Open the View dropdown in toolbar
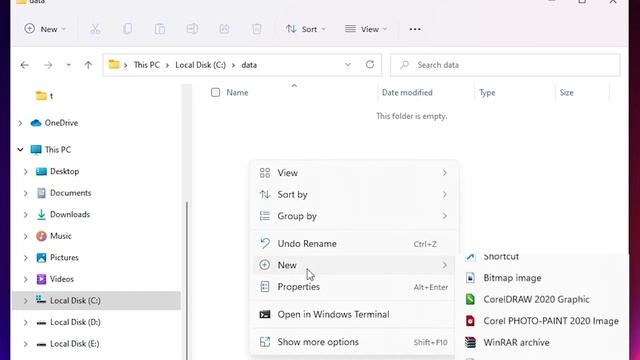 [x=366, y=29]
